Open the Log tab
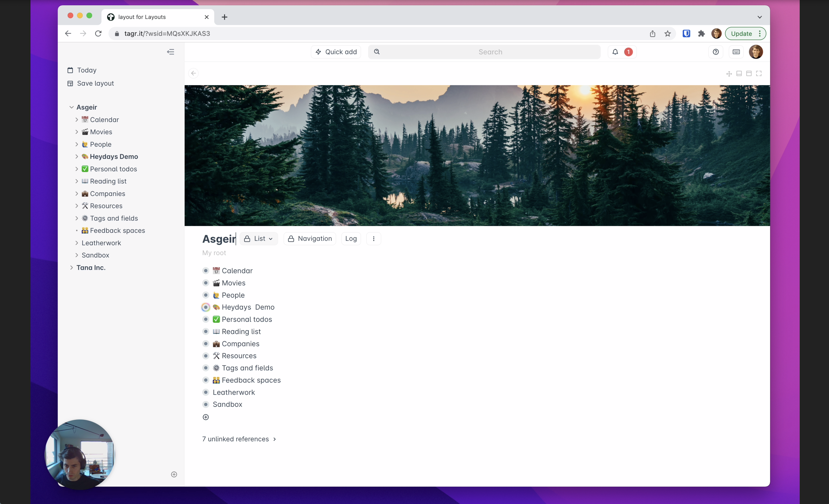This screenshot has width=829, height=504. pyautogui.click(x=351, y=238)
